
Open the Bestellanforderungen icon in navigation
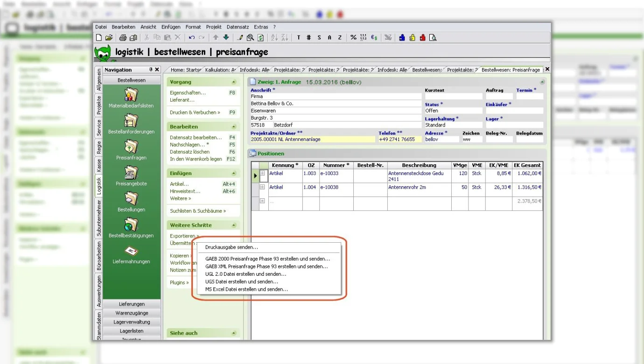tap(131, 121)
